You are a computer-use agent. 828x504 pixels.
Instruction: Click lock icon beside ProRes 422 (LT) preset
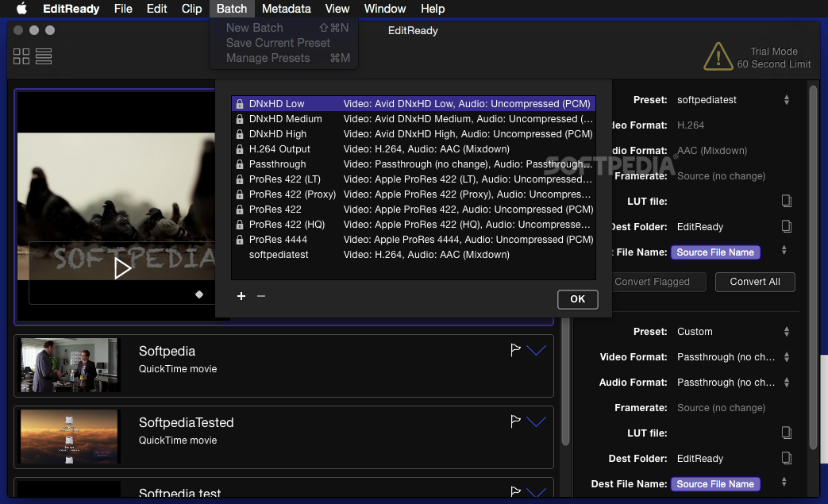[240, 179]
